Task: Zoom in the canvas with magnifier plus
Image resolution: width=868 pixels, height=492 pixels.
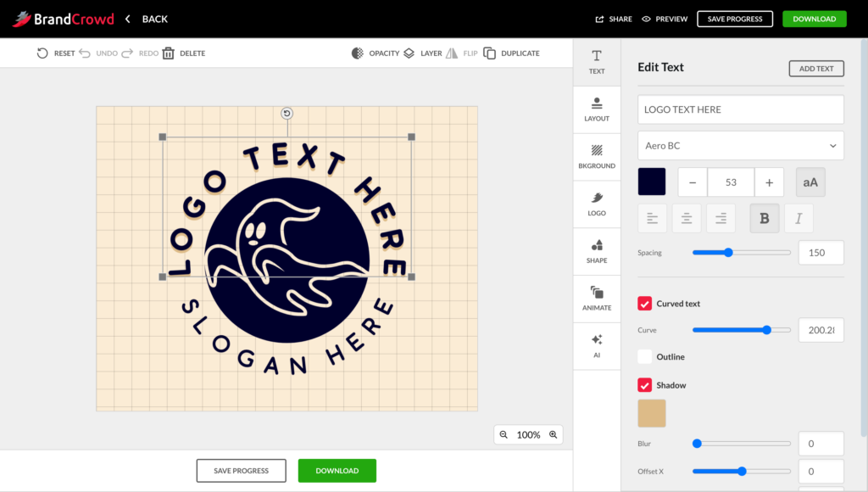Action: (554, 435)
